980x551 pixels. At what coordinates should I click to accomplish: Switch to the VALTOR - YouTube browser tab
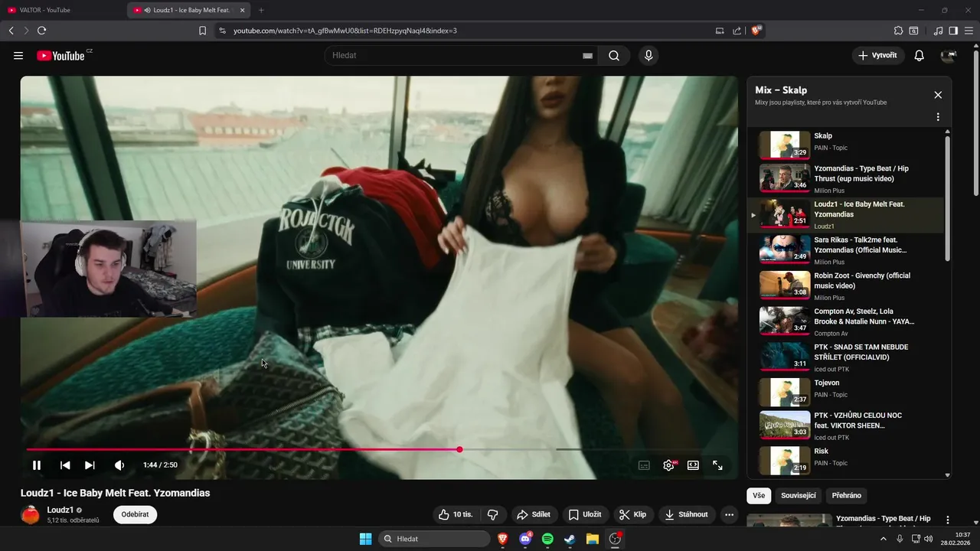(x=64, y=10)
